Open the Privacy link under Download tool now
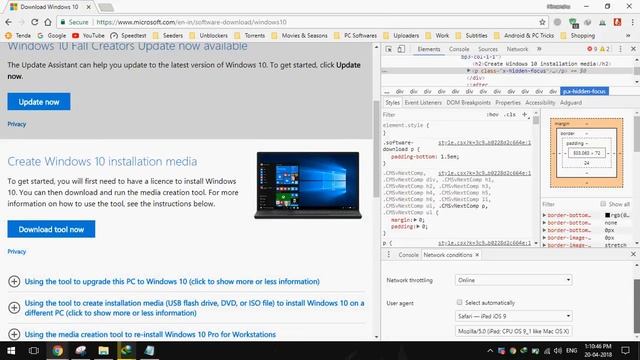This screenshot has height=360, width=640. point(17,251)
